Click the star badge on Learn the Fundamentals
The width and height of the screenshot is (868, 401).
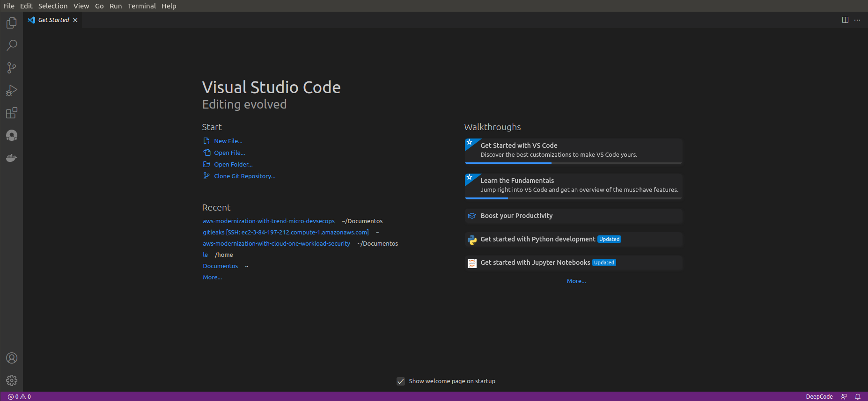click(x=470, y=178)
